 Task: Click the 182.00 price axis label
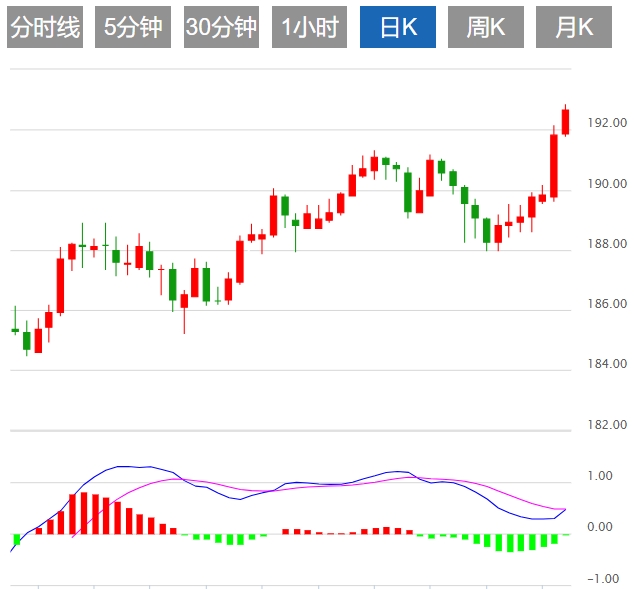coord(607,425)
